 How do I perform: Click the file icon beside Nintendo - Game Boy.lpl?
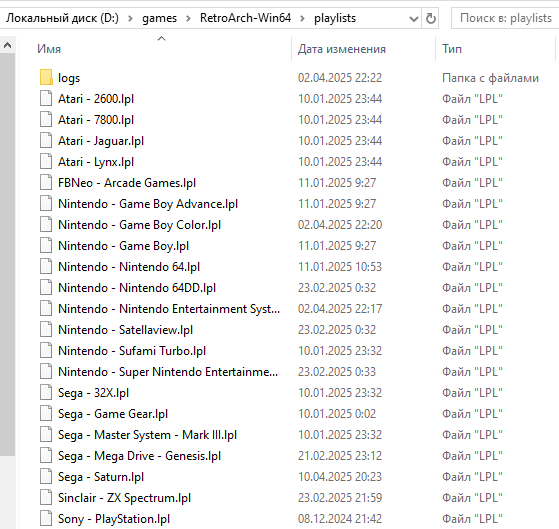[46, 246]
